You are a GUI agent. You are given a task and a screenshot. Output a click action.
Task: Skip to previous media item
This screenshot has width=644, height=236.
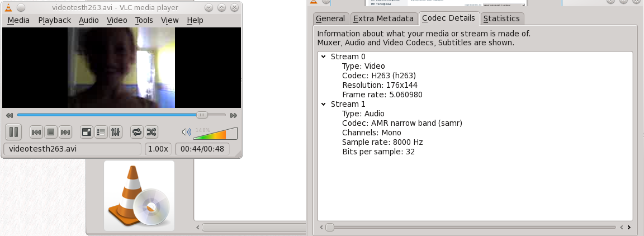click(x=36, y=132)
